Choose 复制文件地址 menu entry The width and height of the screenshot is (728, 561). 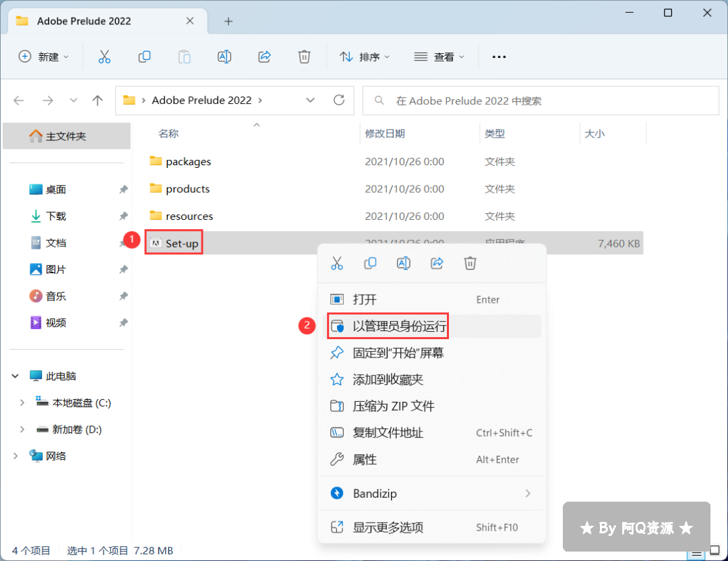point(432,433)
